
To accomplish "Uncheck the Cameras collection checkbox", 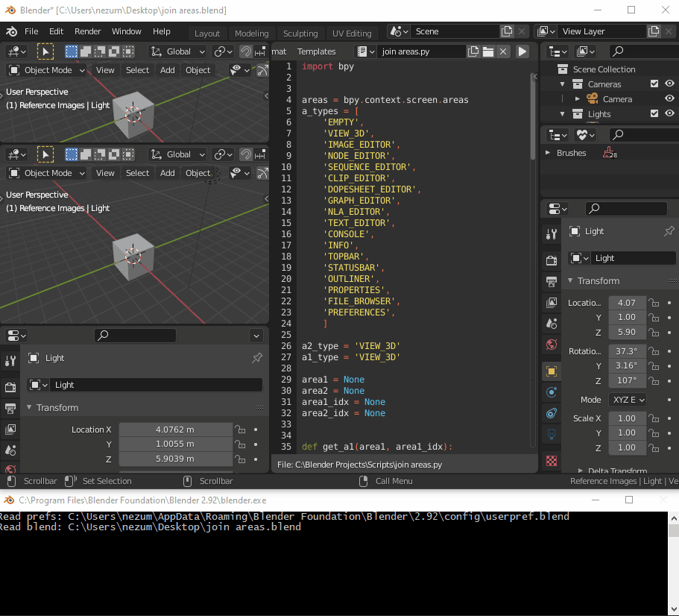I will [654, 84].
